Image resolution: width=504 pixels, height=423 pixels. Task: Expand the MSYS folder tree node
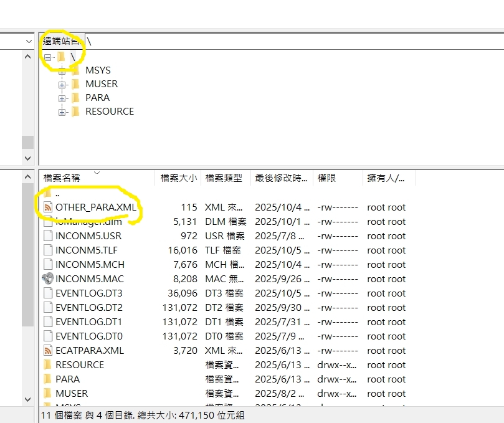pyautogui.click(x=62, y=70)
